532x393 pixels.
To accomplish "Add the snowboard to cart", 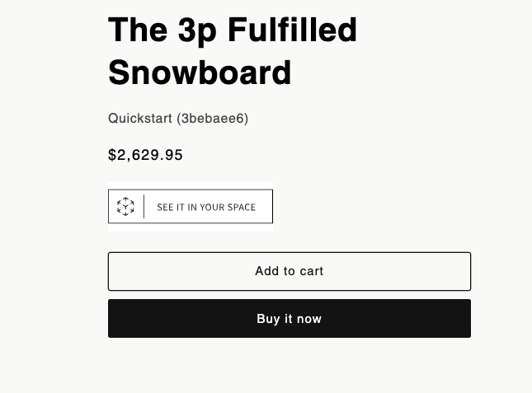I will (290, 271).
